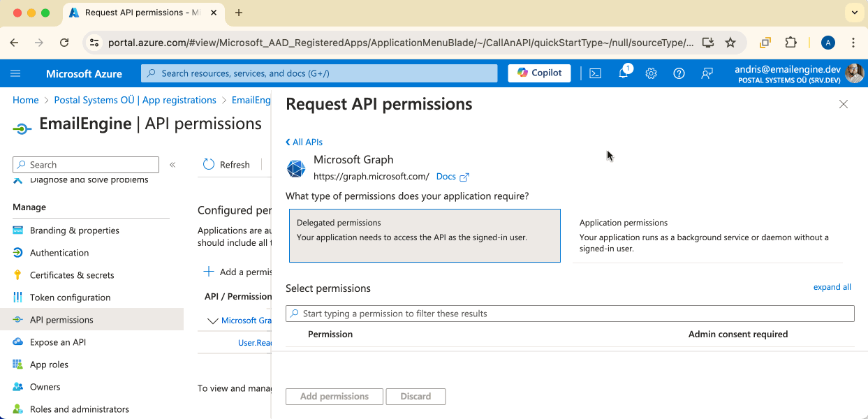This screenshot has height=419, width=868.
Task: Go back via the All APIs link
Action: (303, 142)
